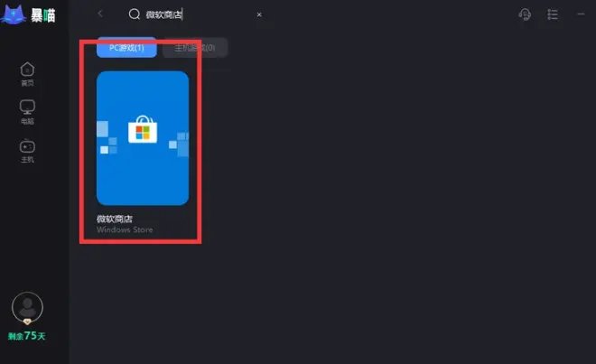Click the 微软商店 title below the card
The width and height of the screenshot is (596, 364).
tap(115, 219)
